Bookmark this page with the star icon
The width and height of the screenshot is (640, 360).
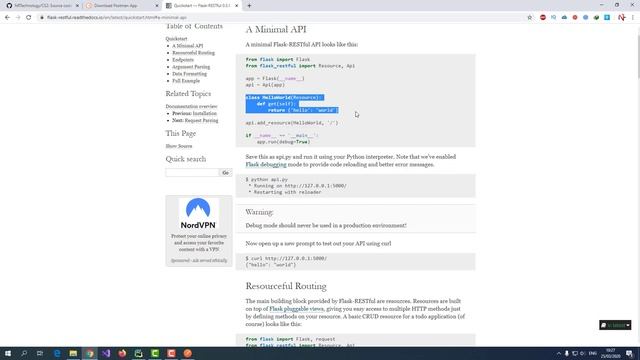coord(530,18)
